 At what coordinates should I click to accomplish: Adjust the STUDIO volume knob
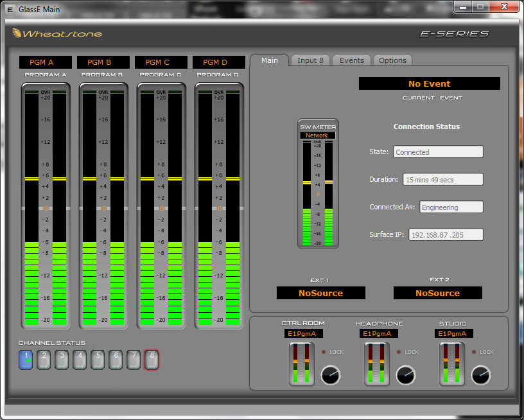coord(481,375)
